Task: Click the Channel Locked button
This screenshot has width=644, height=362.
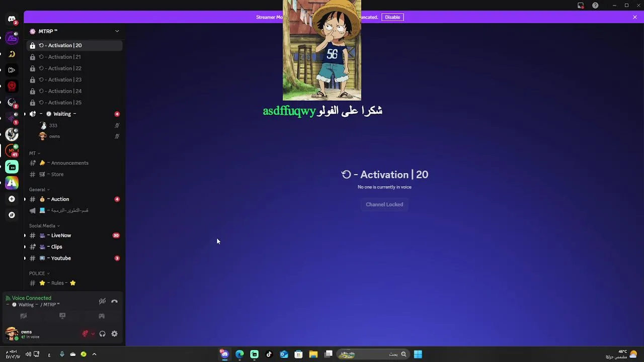Action: [384, 205]
